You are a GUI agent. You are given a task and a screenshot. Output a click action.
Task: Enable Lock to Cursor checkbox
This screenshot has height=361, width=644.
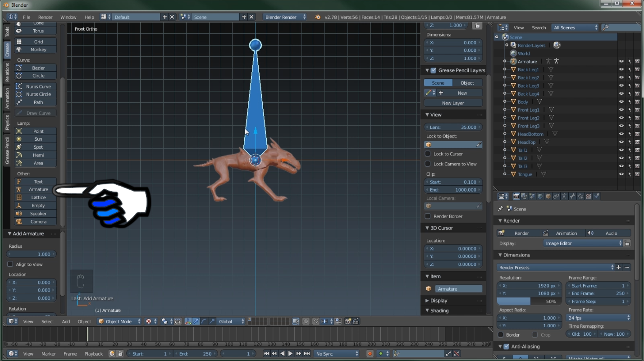(428, 154)
